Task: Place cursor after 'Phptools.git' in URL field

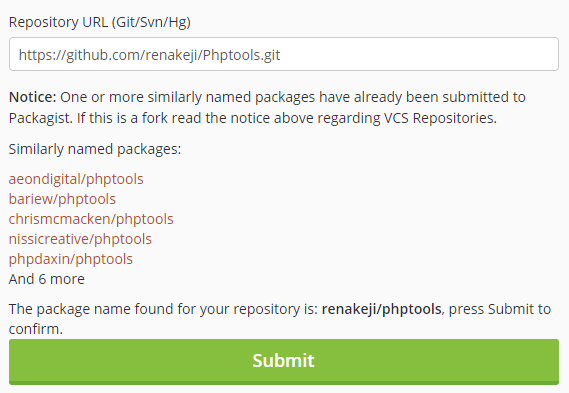Action: [281, 55]
